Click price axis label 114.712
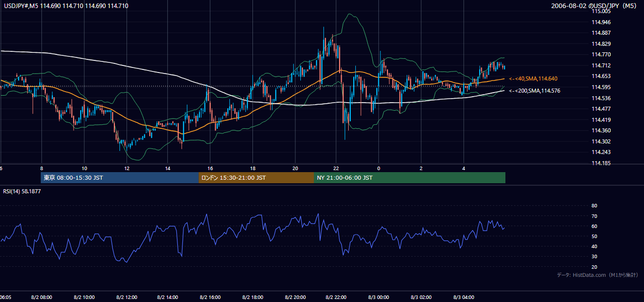This screenshot has height=302, width=644. [x=602, y=65]
